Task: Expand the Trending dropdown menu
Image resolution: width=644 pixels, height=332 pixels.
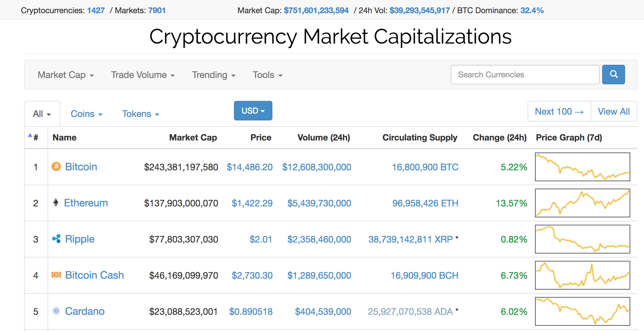Action: click(x=214, y=75)
